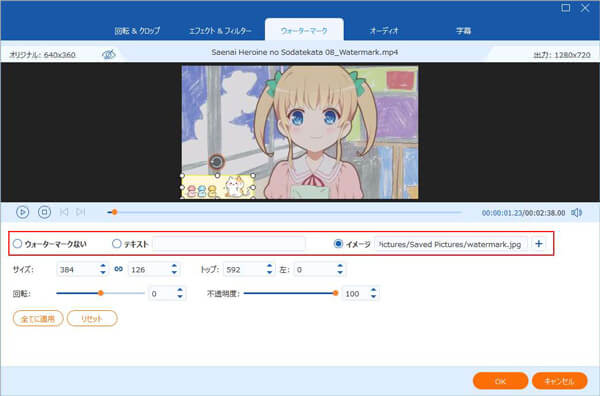Select the イメージ watermark radio option
The image size is (600, 396).
click(338, 244)
